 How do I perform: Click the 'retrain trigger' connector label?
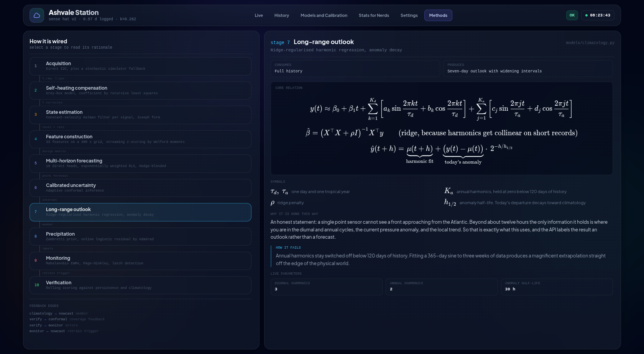click(x=56, y=273)
